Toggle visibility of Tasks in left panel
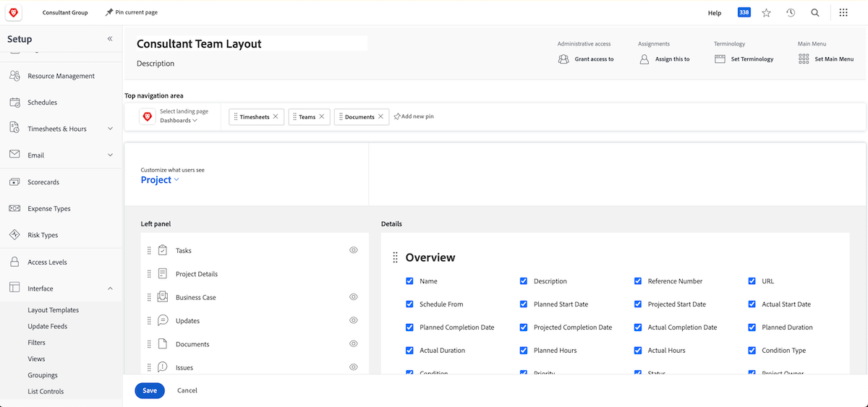868x407 pixels. coord(354,250)
